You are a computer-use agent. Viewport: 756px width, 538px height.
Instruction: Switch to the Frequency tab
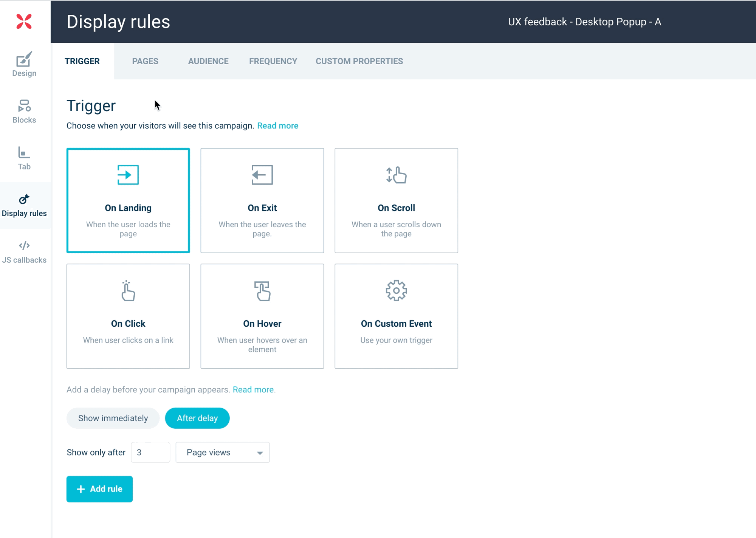coord(273,61)
